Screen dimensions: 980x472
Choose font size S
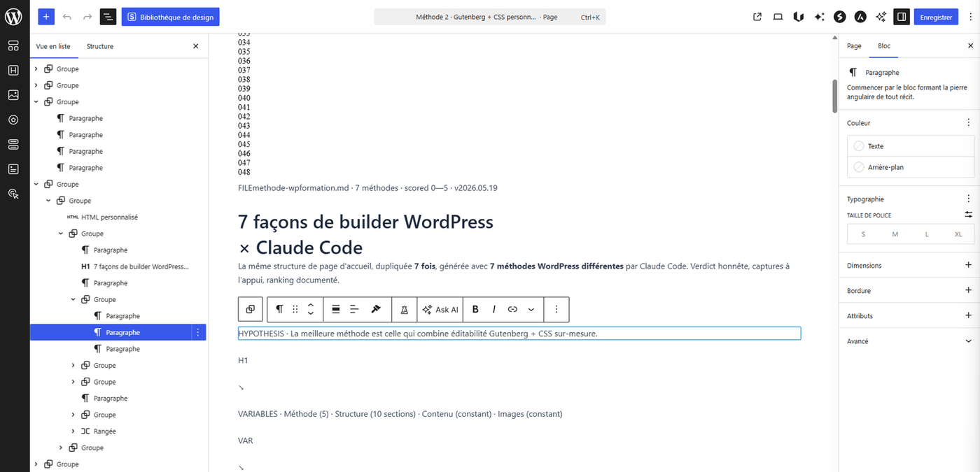point(863,234)
